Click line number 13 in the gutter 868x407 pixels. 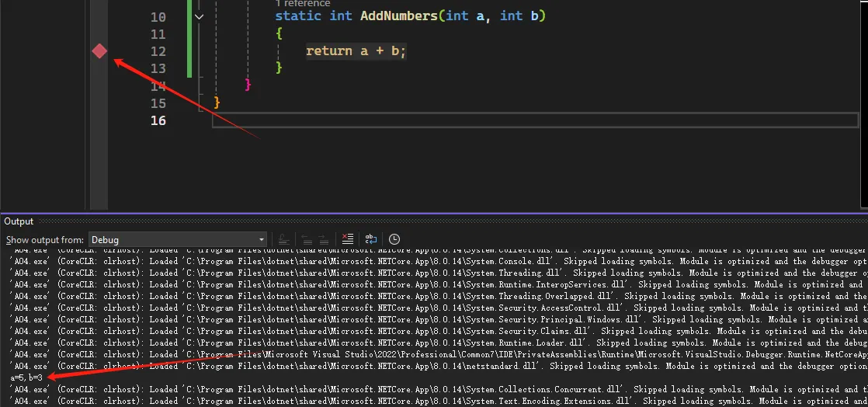coord(158,68)
